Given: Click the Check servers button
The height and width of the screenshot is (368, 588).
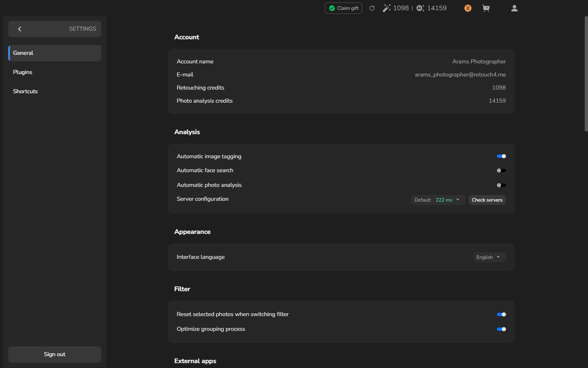Looking at the screenshot, I should pyautogui.click(x=487, y=200).
